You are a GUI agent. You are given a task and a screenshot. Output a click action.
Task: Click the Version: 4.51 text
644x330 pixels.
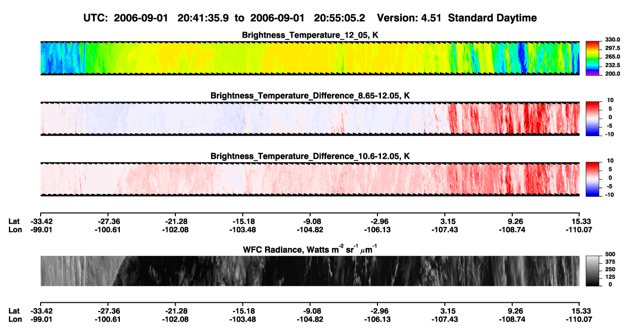pos(409,18)
